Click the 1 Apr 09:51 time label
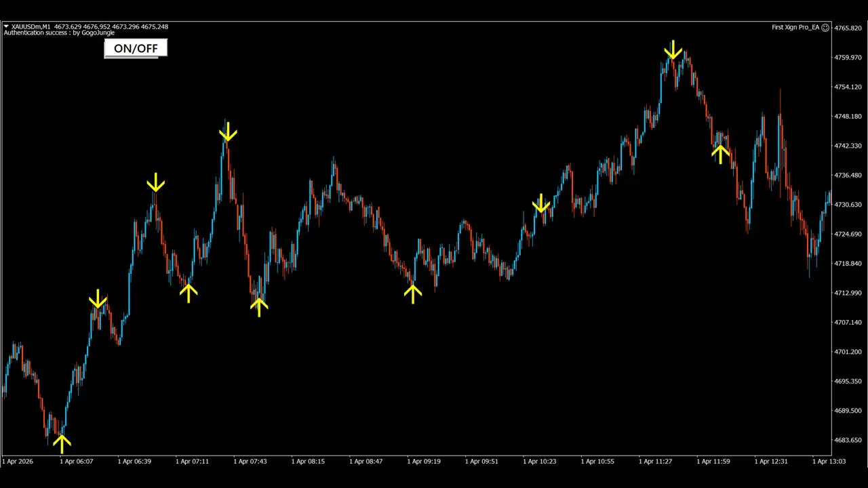The image size is (868, 488). point(482,462)
